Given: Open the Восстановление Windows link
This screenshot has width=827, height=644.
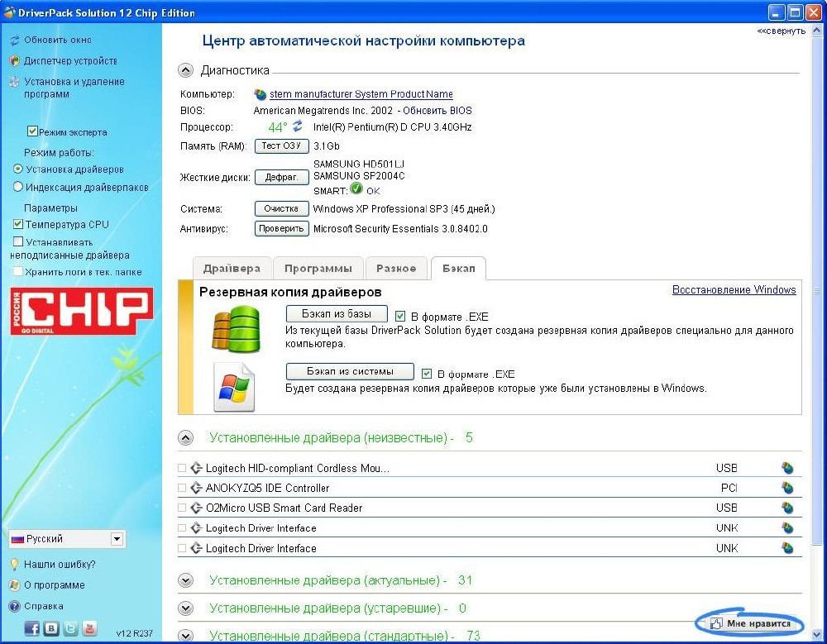Looking at the screenshot, I should coord(734,289).
